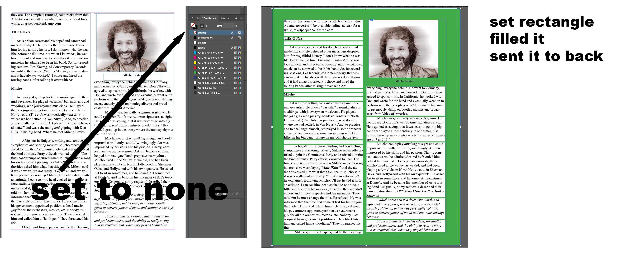Switch to the Stroke panel tab
644x254 pixels.
pos(196,18)
